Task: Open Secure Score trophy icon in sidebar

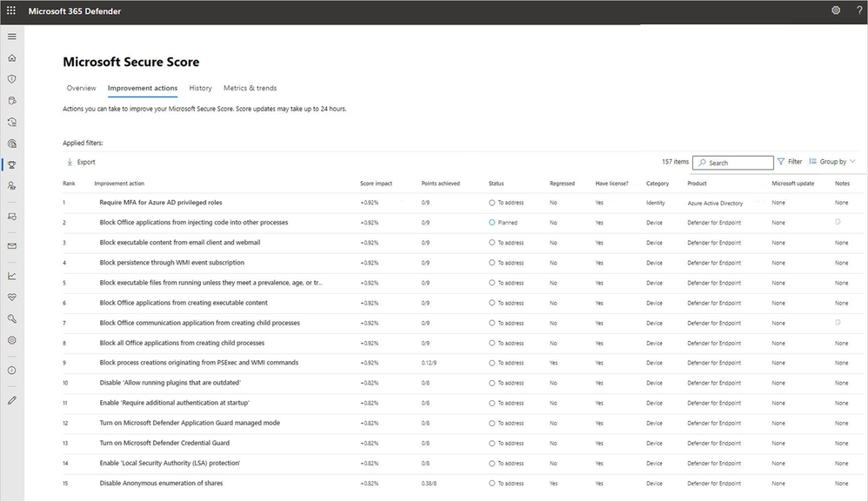Action: click(x=11, y=165)
